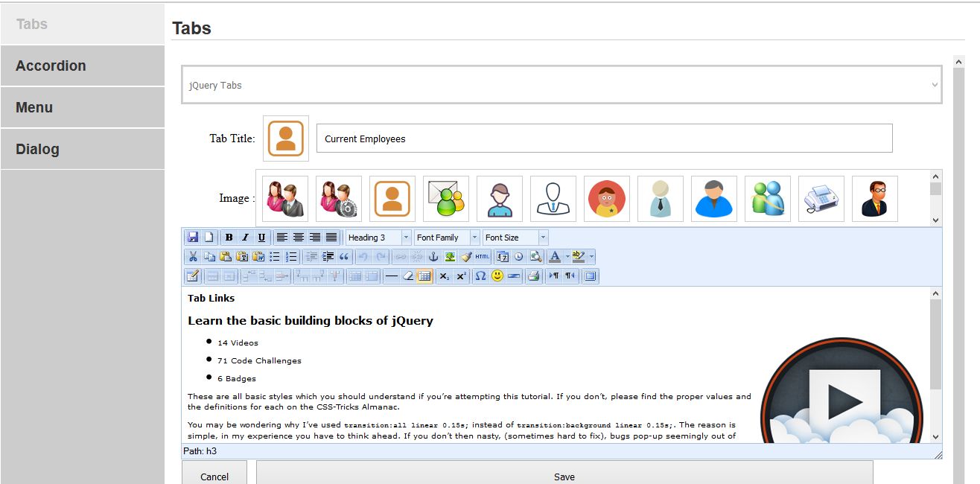Open the background highlight color arrow
Image resolution: width=980 pixels, height=484 pixels.
coord(592,257)
